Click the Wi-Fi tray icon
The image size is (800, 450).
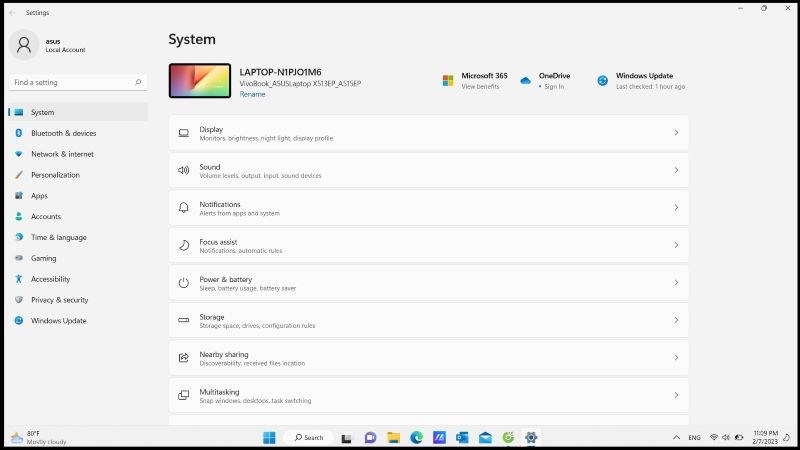coord(714,438)
